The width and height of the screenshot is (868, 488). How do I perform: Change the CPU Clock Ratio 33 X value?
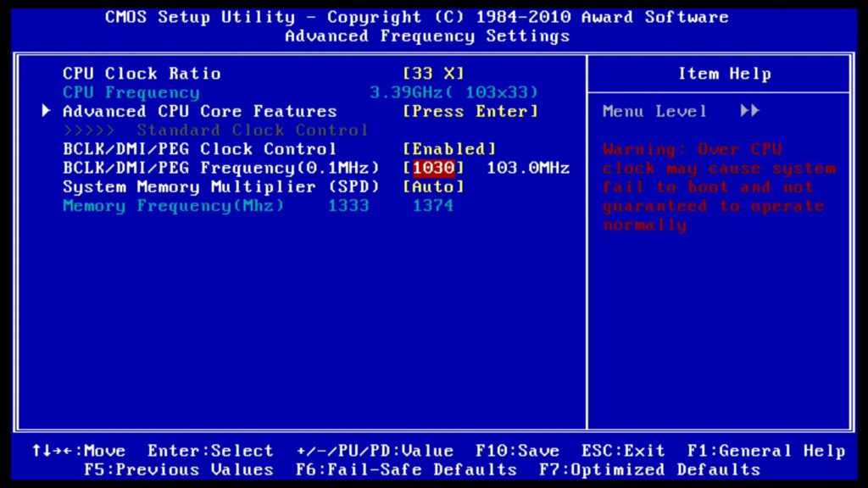coord(433,74)
